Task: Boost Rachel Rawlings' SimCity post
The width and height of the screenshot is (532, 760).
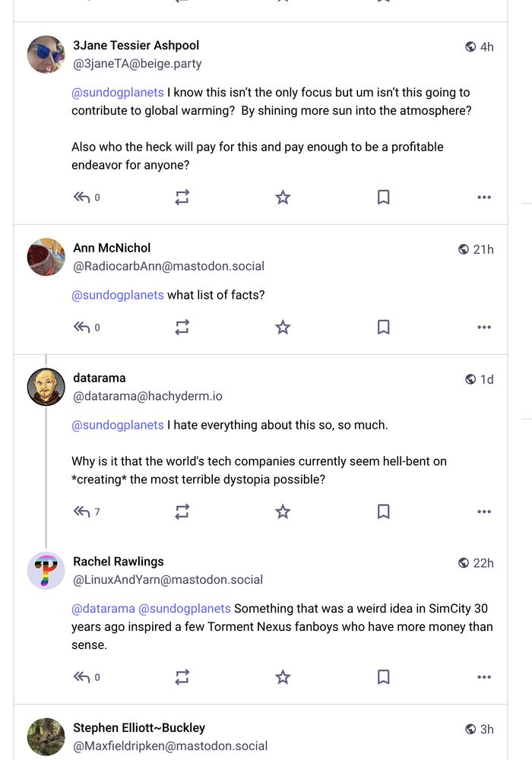Action: (x=182, y=676)
